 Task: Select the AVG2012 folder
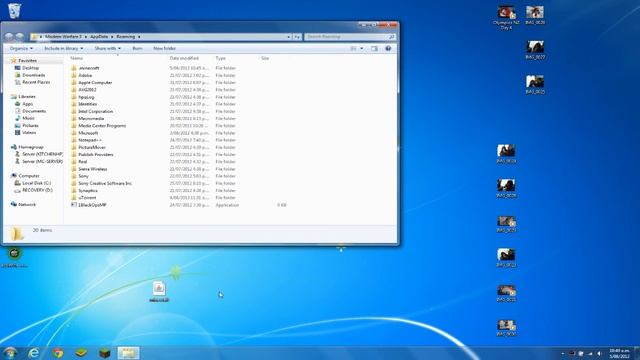click(x=87, y=90)
